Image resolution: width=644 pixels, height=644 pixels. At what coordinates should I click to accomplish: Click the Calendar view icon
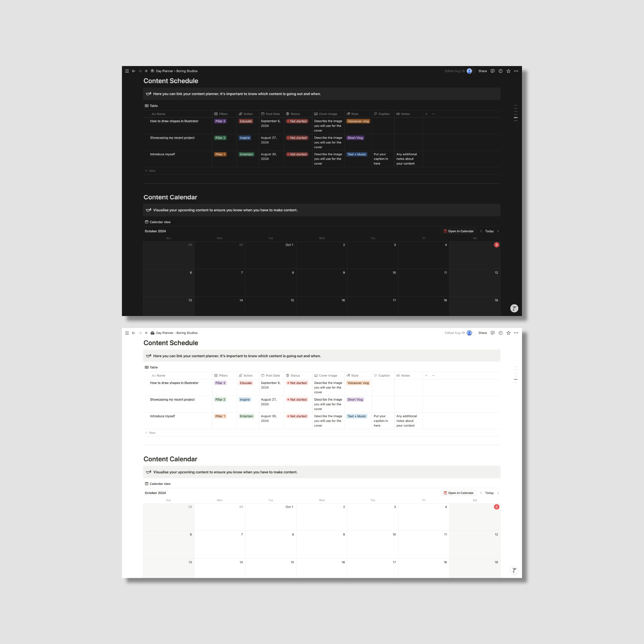tap(146, 222)
